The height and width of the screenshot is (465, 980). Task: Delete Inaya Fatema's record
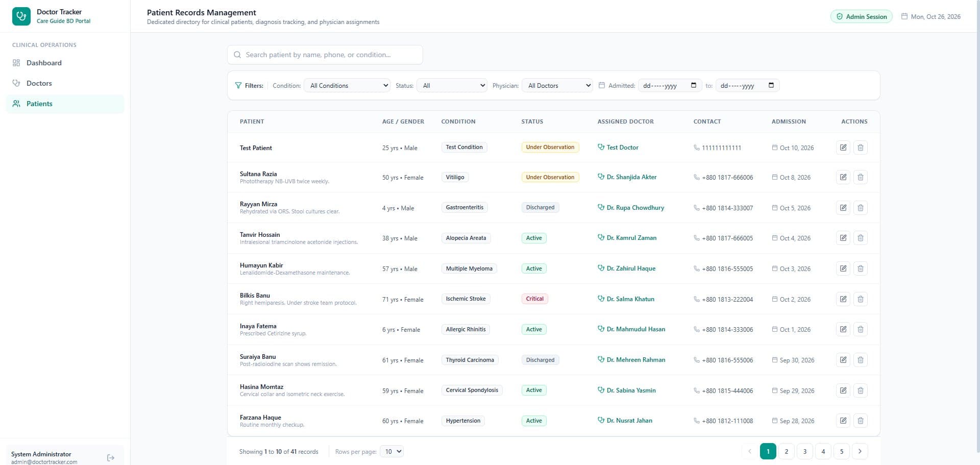pos(861,329)
